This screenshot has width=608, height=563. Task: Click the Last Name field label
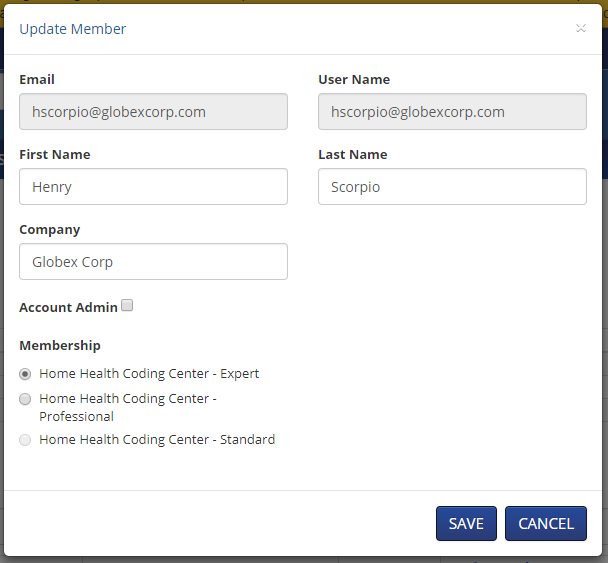tap(352, 154)
